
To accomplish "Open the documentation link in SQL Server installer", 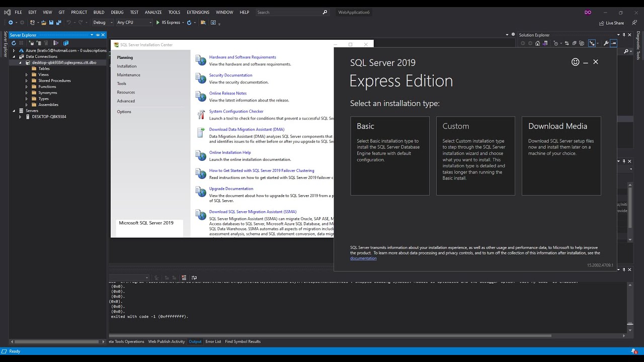I will pos(363,258).
